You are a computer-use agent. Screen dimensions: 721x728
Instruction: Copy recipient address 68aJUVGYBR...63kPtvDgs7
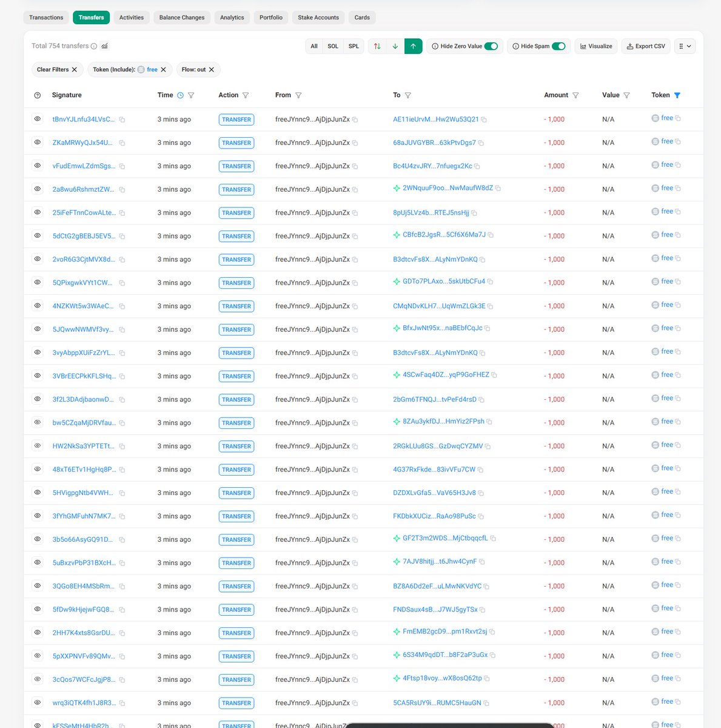coord(481,143)
